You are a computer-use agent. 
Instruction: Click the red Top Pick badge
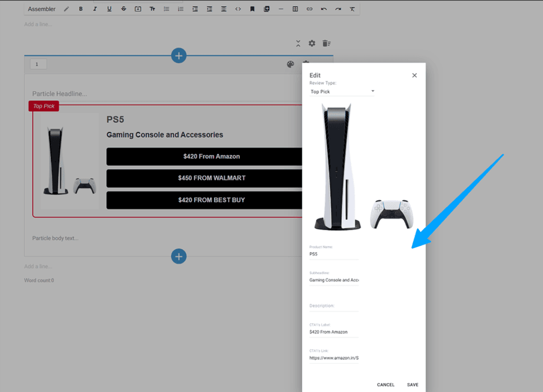44,106
